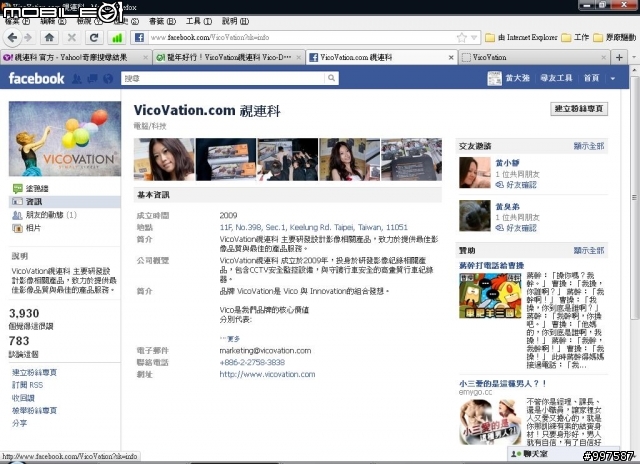Screen dimensions: 640x464
Task: Close the Yahoo search results tab
Action: coord(145,58)
